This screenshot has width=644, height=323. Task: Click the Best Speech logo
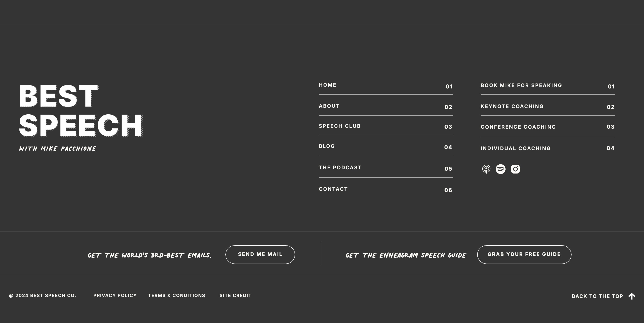[81, 118]
